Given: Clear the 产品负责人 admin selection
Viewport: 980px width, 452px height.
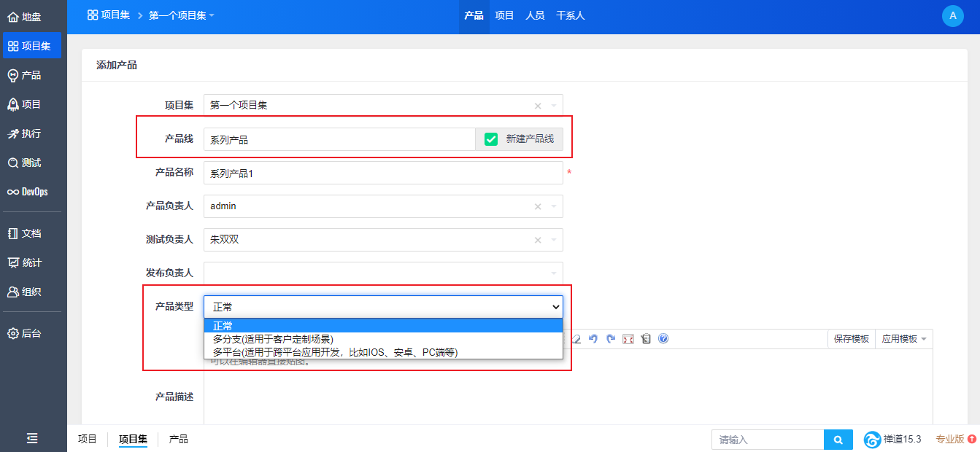Looking at the screenshot, I should click(x=538, y=206).
